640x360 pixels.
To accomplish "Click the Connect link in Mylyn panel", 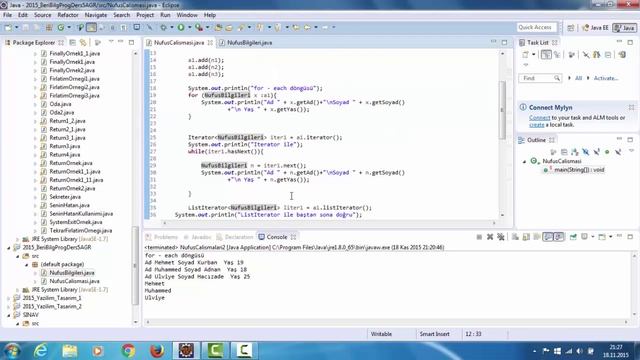I will coord(540,118).
